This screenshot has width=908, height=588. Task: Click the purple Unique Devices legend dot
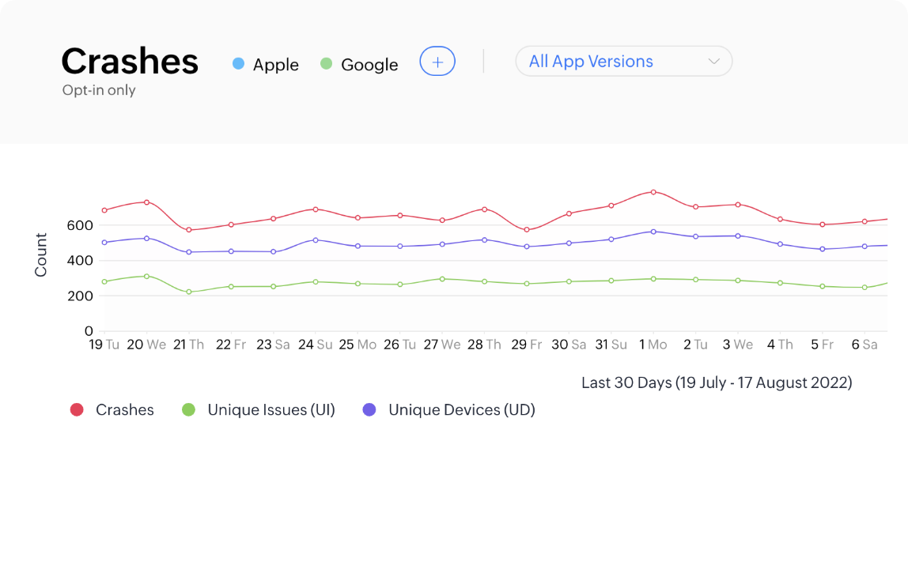(369, 409)
